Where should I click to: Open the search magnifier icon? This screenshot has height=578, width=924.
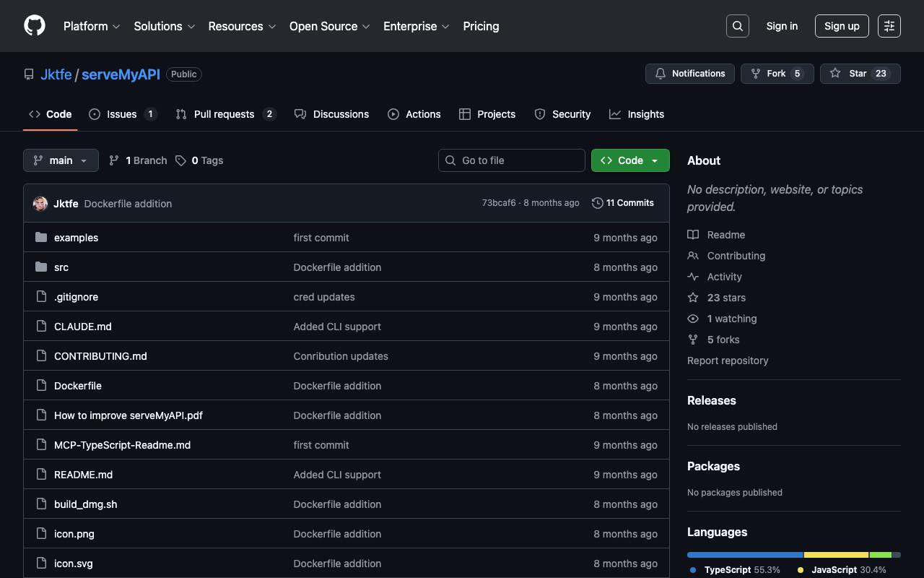(x=737, y=26)
